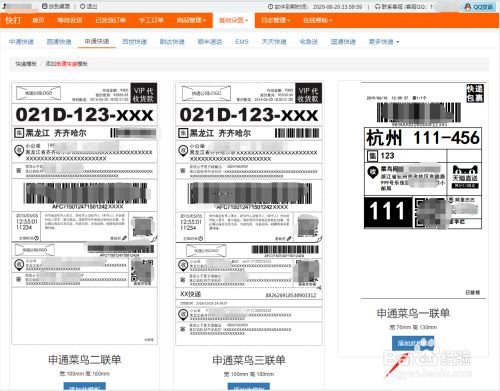Screen dimensions: 500x391
Task: Switch to the 宅急送 tab
Action: [x=308, y=42]
